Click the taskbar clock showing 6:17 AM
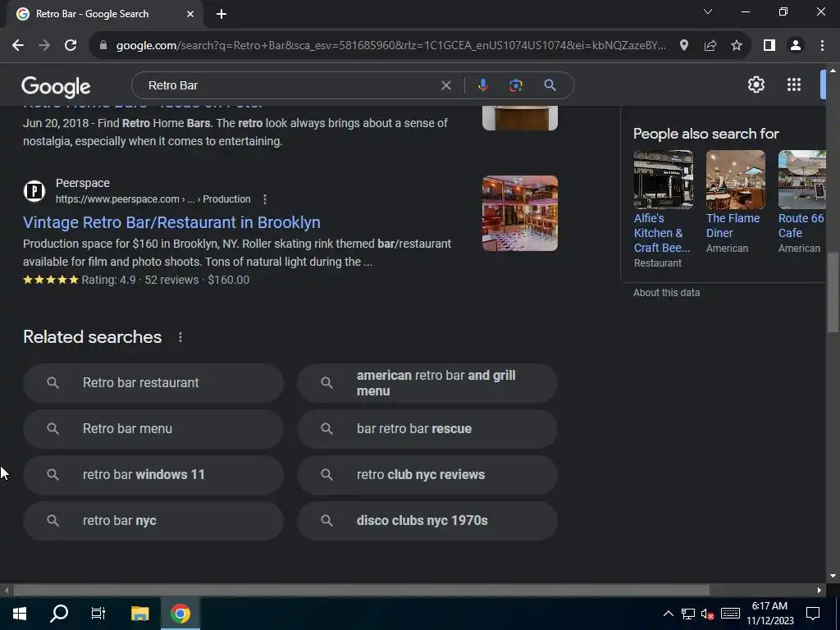This screenshot has width=840, height=630. click(x=769, y=614)
